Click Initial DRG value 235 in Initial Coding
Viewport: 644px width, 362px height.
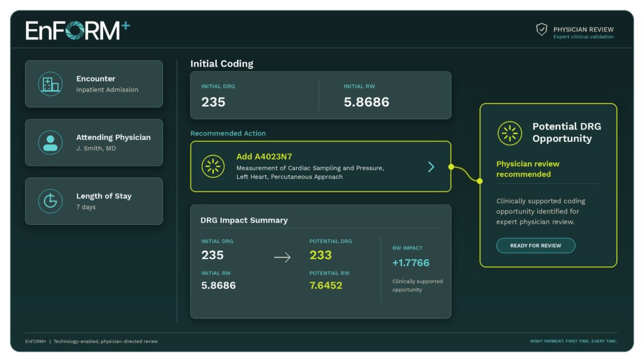coord(213,102)
